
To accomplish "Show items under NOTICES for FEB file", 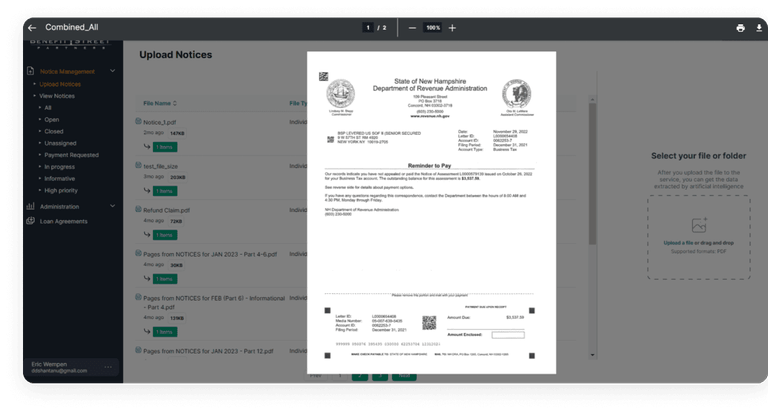I will [165, 332].
